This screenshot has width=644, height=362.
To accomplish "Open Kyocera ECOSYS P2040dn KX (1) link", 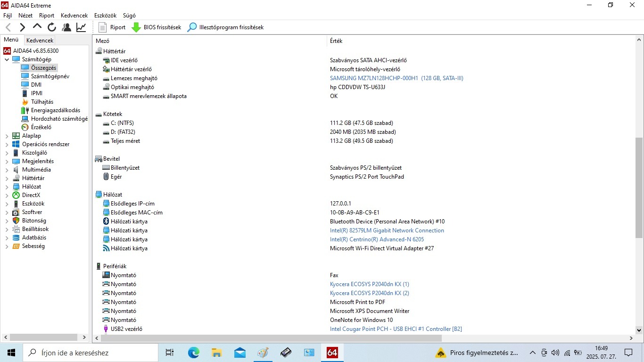I will point(370,284).
